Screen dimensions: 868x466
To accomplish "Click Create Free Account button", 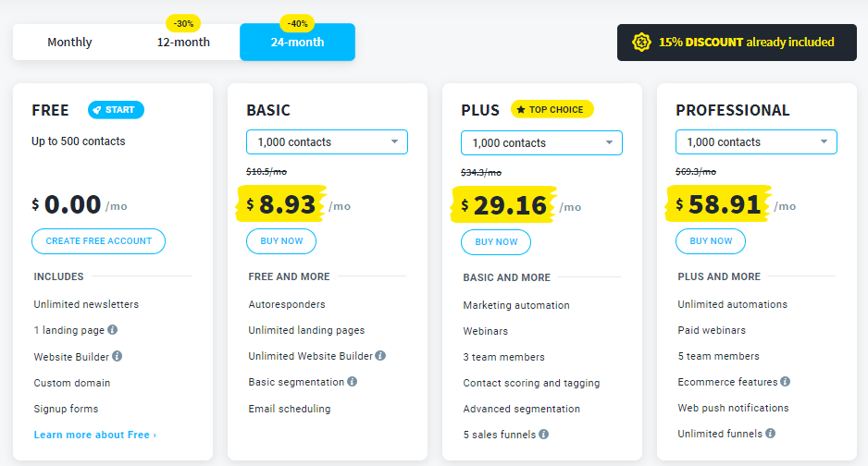I will coord(98,241).
